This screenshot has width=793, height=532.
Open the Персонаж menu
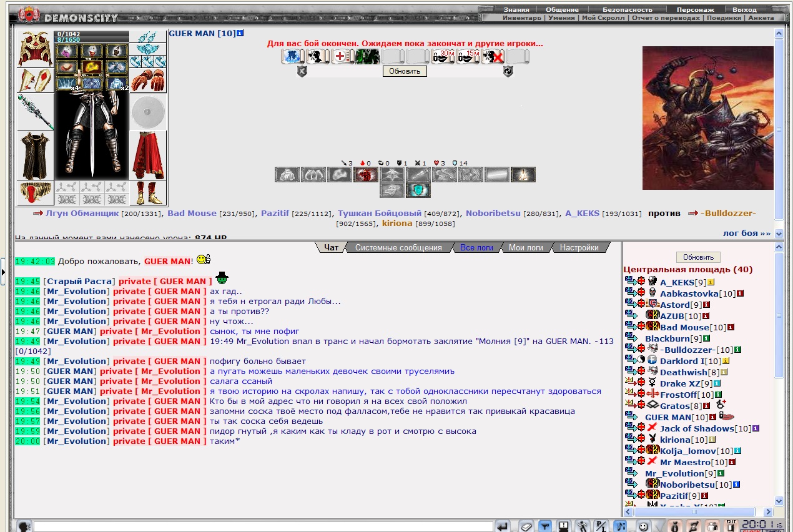[x=696, y=9]
